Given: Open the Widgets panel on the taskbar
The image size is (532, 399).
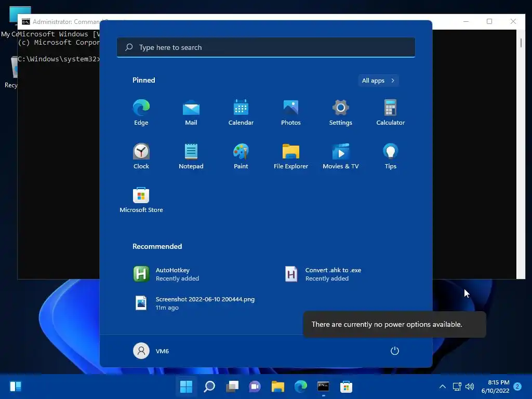Looking at the screenshot, I should (x=16, y=387).
